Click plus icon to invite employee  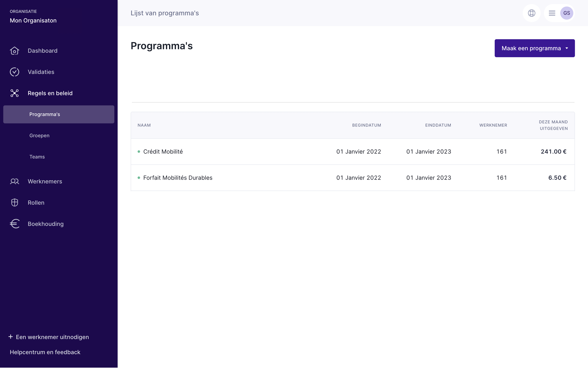click(10, 337)
